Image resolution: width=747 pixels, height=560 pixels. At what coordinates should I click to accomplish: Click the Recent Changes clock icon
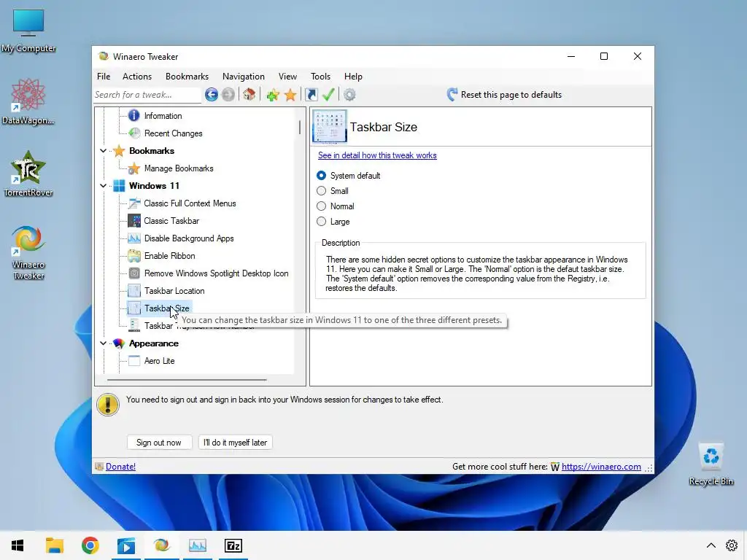[x=134, y=133]
